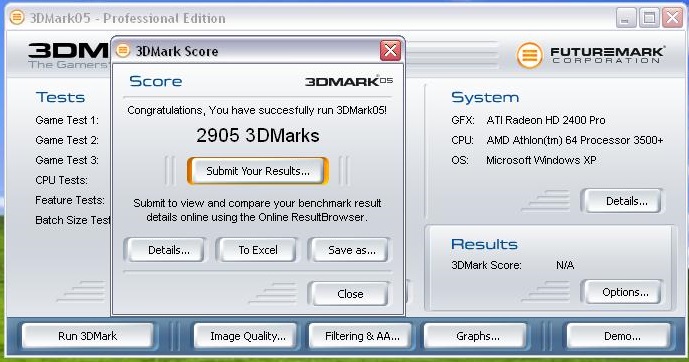
Task: Open Filtering & AA settings
Action: (x=362, y=336)
